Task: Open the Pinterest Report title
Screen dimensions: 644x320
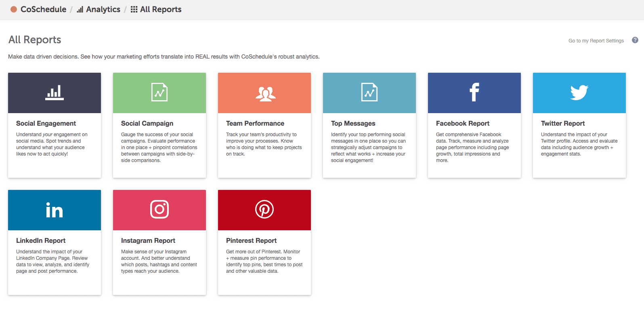Action: pyautogui.click(x=251, y=240)
